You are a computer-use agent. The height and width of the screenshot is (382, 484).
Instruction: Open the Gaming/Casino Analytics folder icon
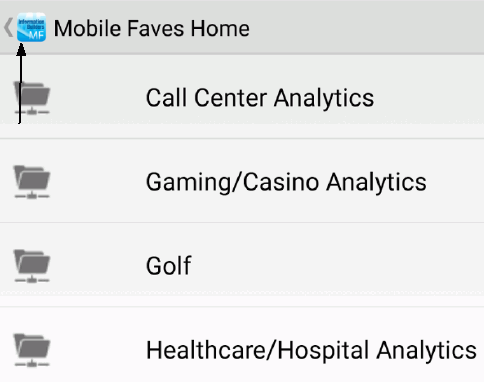[32, 182]
